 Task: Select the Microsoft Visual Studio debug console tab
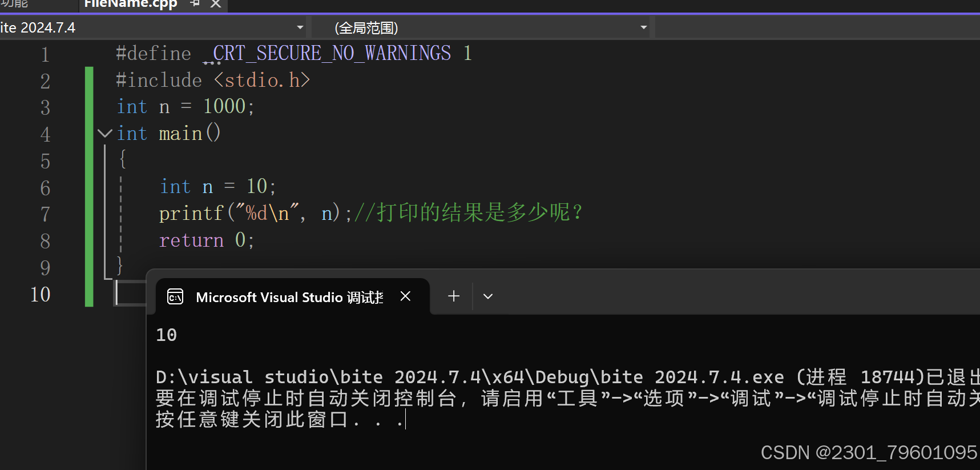(x=292, y=296)
